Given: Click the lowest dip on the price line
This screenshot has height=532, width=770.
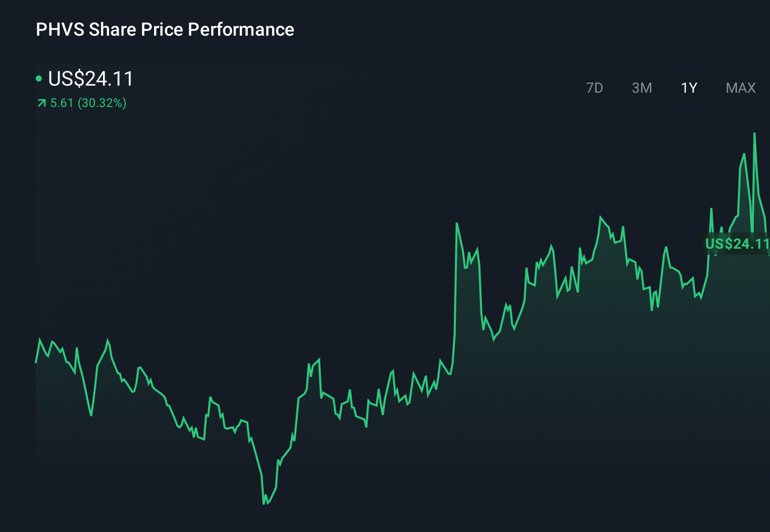Looking at the screenshot, I should point(266,503).
